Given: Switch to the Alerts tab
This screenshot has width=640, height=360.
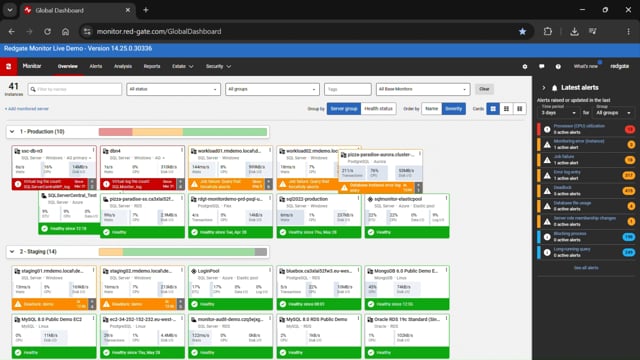Looking at the screenshot, I should 96,67.
